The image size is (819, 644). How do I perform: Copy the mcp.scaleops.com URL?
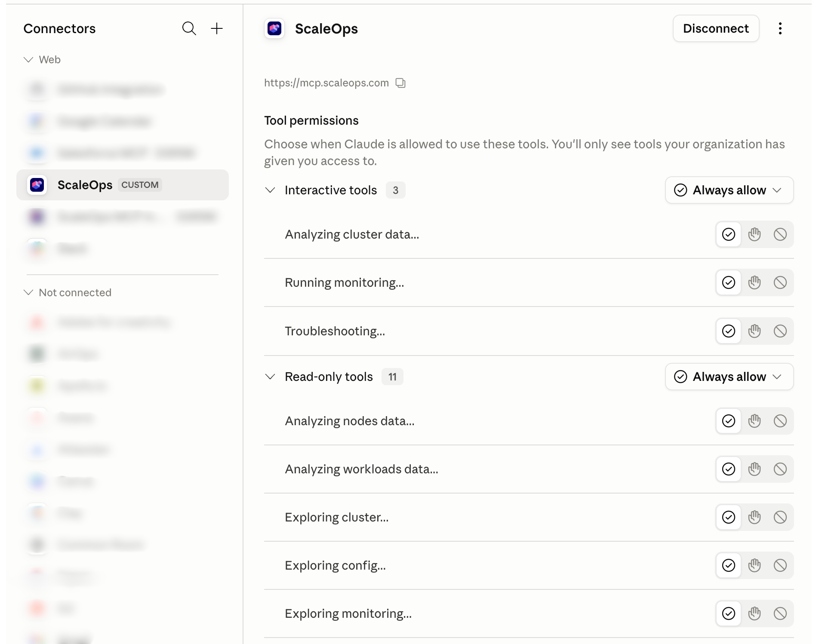400,83
